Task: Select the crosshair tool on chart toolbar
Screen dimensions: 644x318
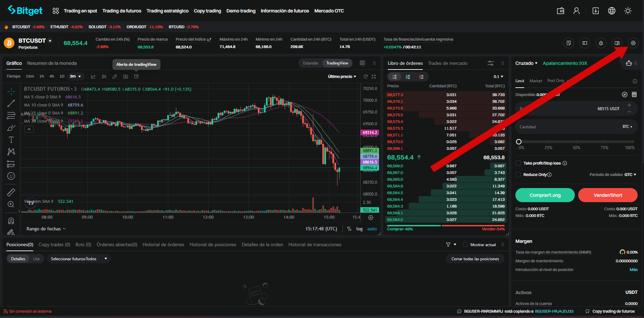Action: click(11, 91)
